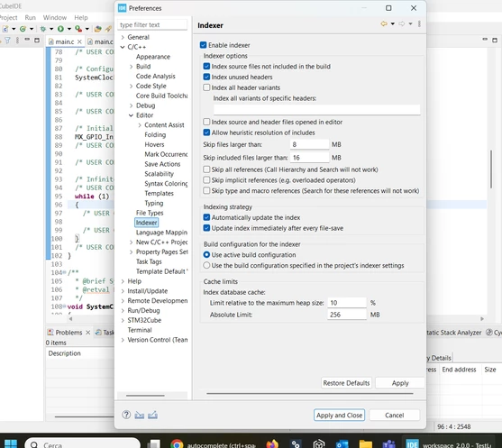Click the import preferences icon
The image size is (502, 448).
pos(140,415)
